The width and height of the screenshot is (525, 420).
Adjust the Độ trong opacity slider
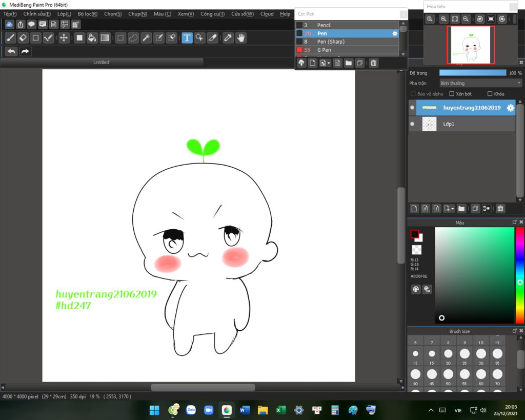473,73
